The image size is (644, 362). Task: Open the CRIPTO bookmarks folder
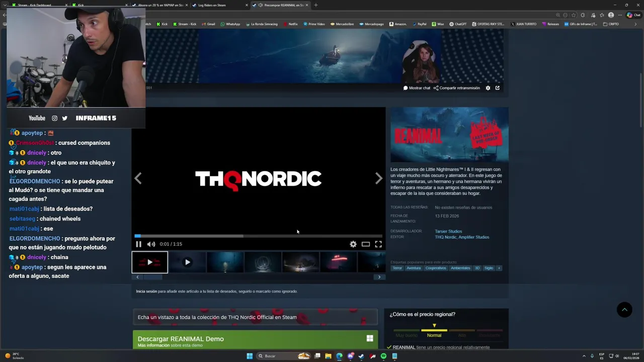611,24
